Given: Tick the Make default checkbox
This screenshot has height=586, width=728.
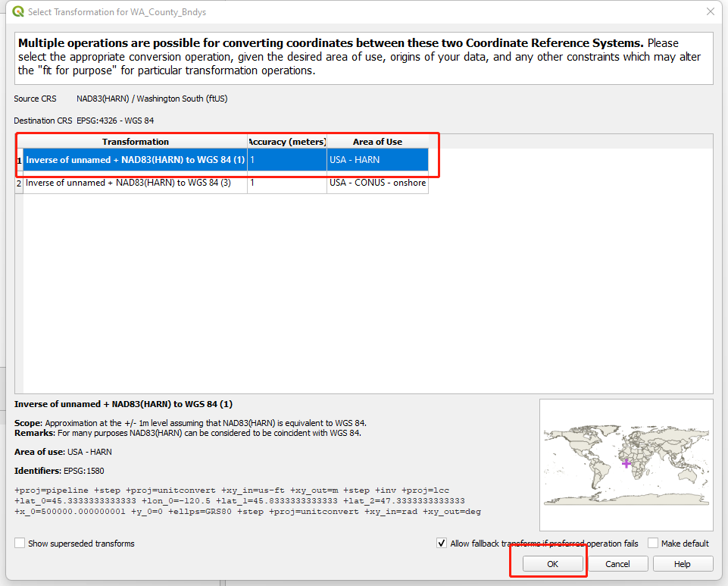Looking at the screenshot, I should click(653, 544).
